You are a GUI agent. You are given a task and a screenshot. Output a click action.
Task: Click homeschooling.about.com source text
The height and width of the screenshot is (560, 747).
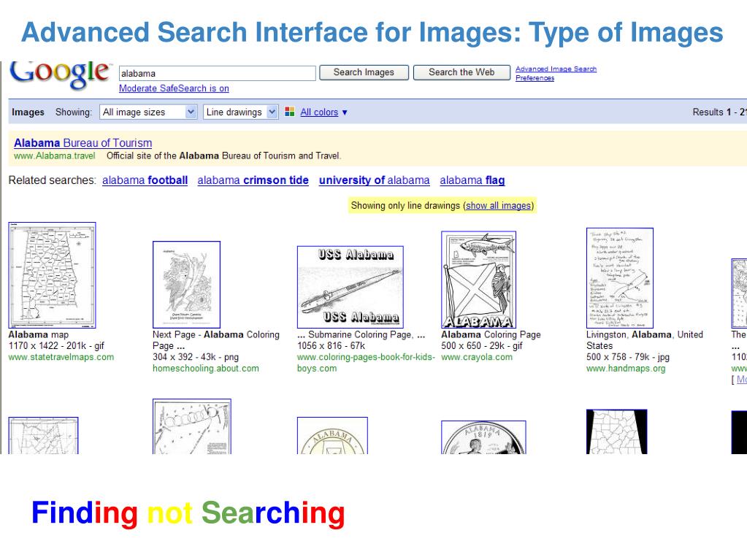tap(206, 369)
